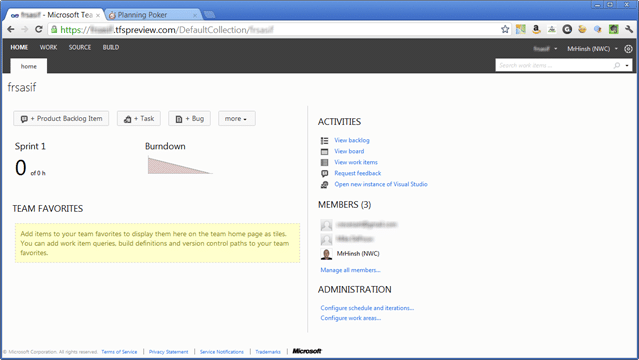Image resolution: width=639 pixels, height=360 pixels.
Task: Click the second member's blank avatar
Action: click(x=326, y=239)
